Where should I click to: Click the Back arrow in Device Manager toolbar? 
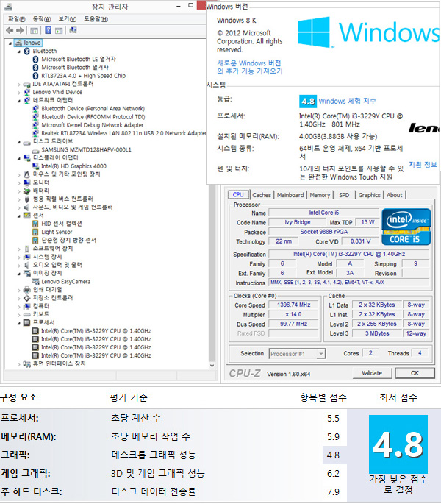[x=10, y=30]
